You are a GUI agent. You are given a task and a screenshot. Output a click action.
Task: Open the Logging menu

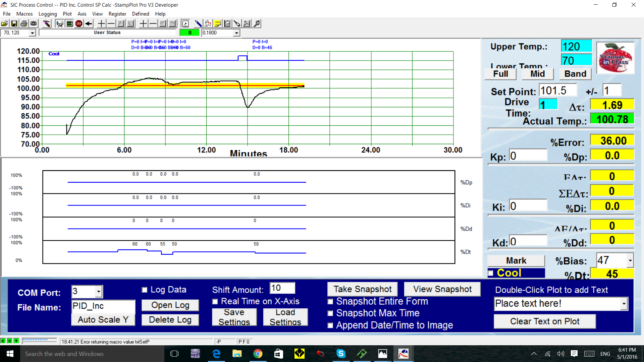[48, 14]
